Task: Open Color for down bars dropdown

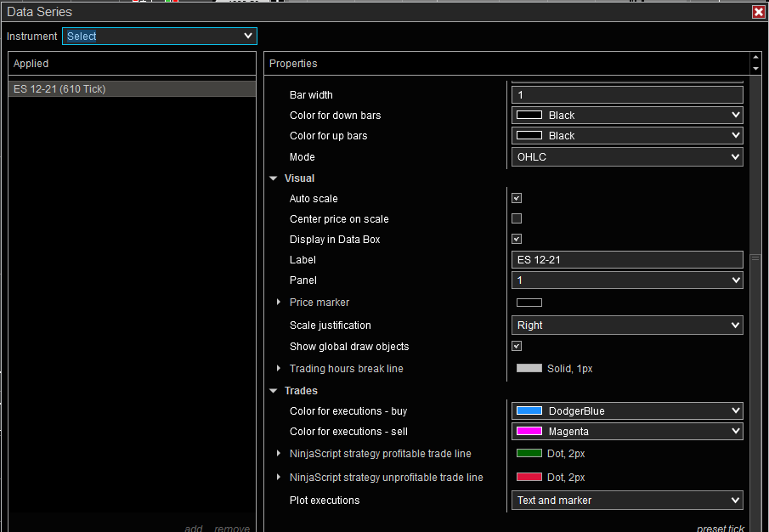Action: 627,115
